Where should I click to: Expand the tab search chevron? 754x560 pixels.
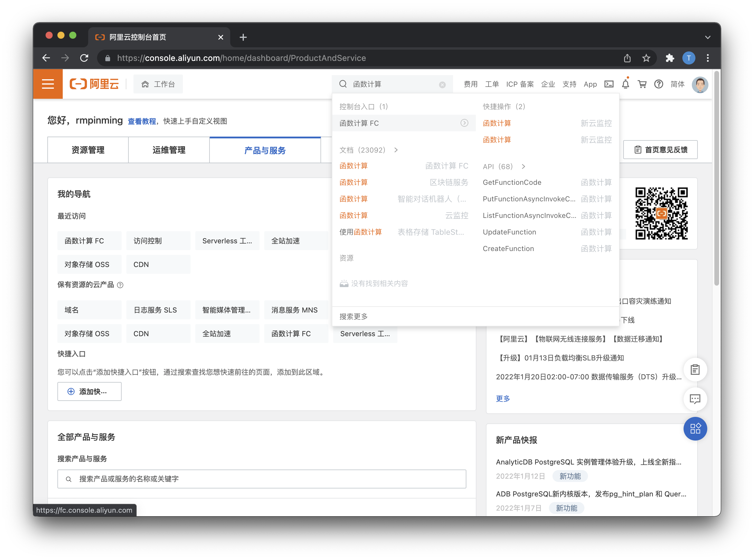click(708, 37)
